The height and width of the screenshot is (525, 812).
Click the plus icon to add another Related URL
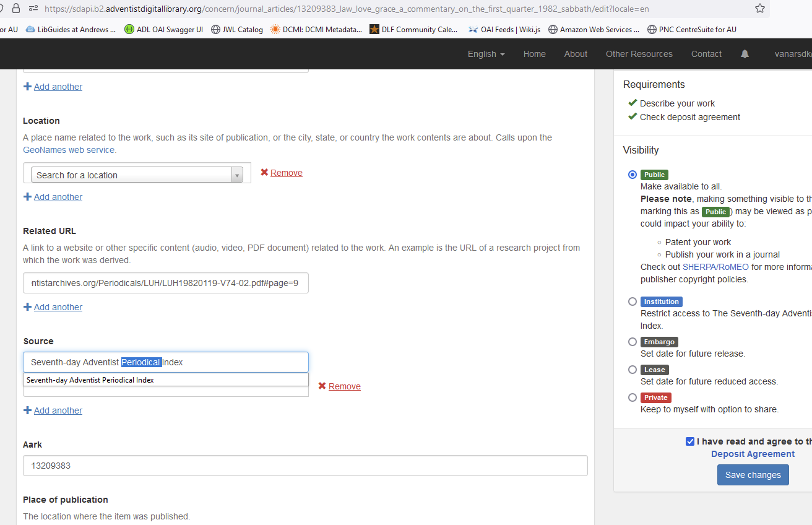tap(27, 306)
